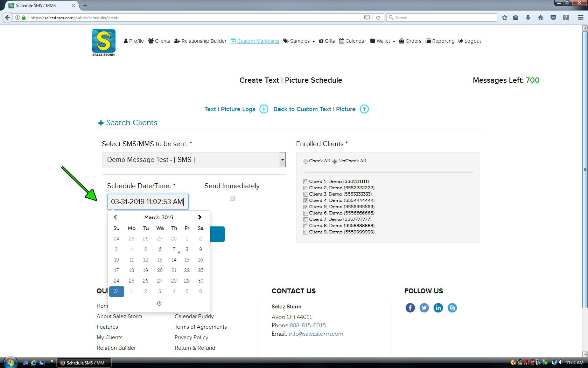Click the Skype follow icon
Screen dimensions: 588x368
click(452, 308)
